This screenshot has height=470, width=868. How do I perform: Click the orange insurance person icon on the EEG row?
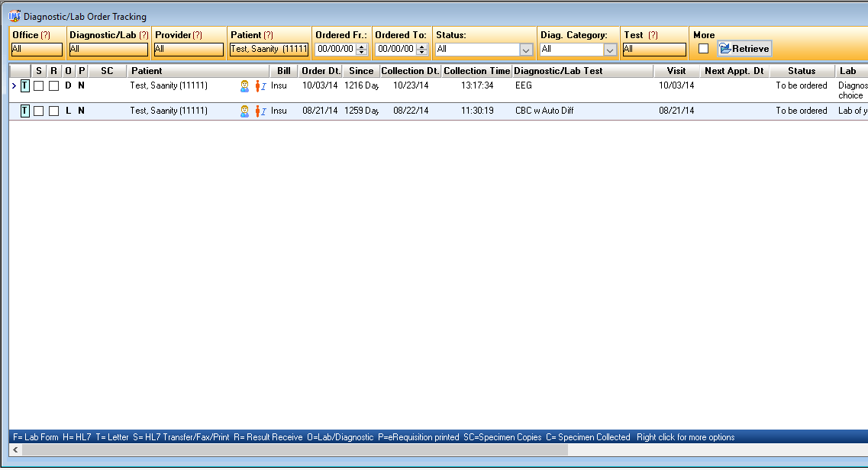pyautogui.click(x=258, y=85)
